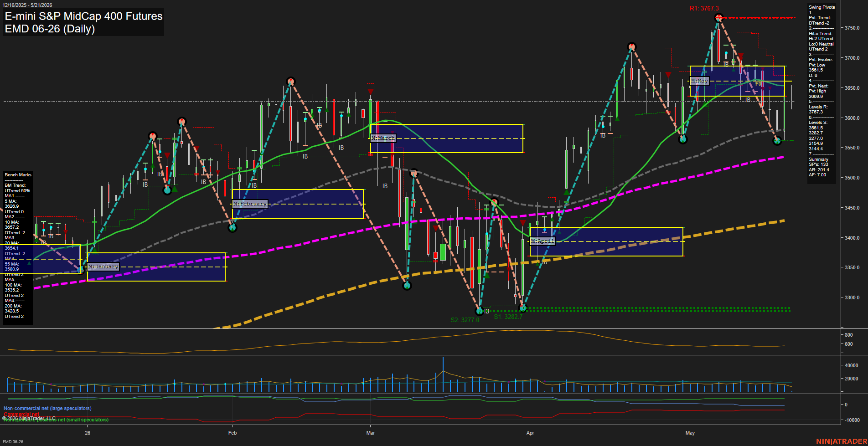Click the 20000 label on volume axis
The width and height of the screenshot is (868, 446).
851,379
